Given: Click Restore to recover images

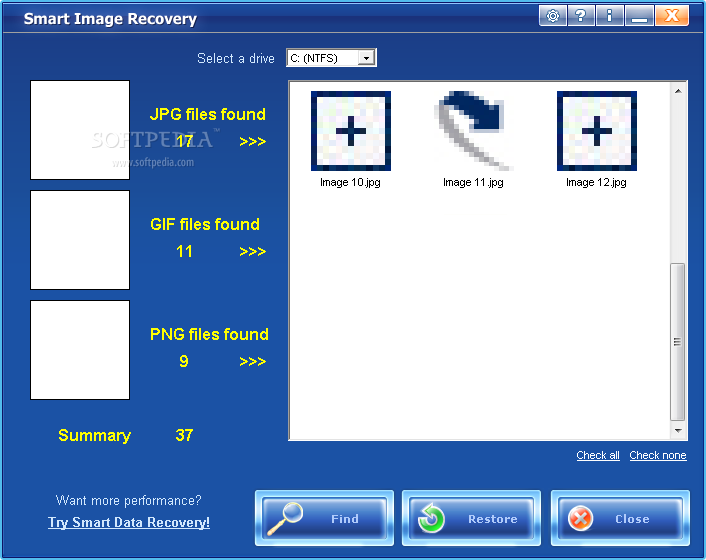Looking at the screenshot, I should pos(471,518).
